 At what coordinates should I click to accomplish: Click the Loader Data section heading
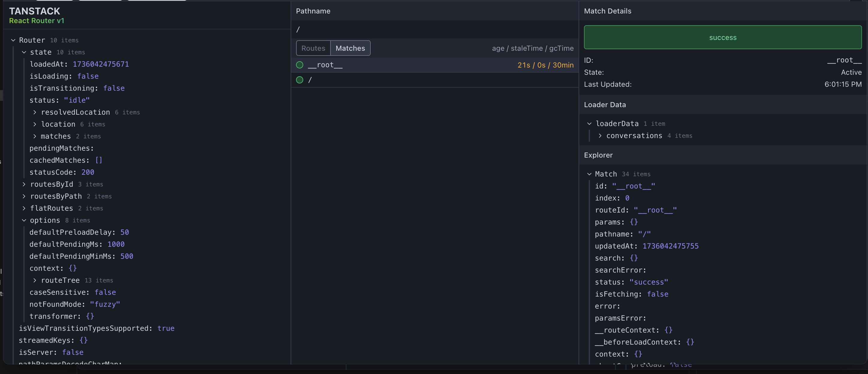pyautogui.click(x=605, y=105)
